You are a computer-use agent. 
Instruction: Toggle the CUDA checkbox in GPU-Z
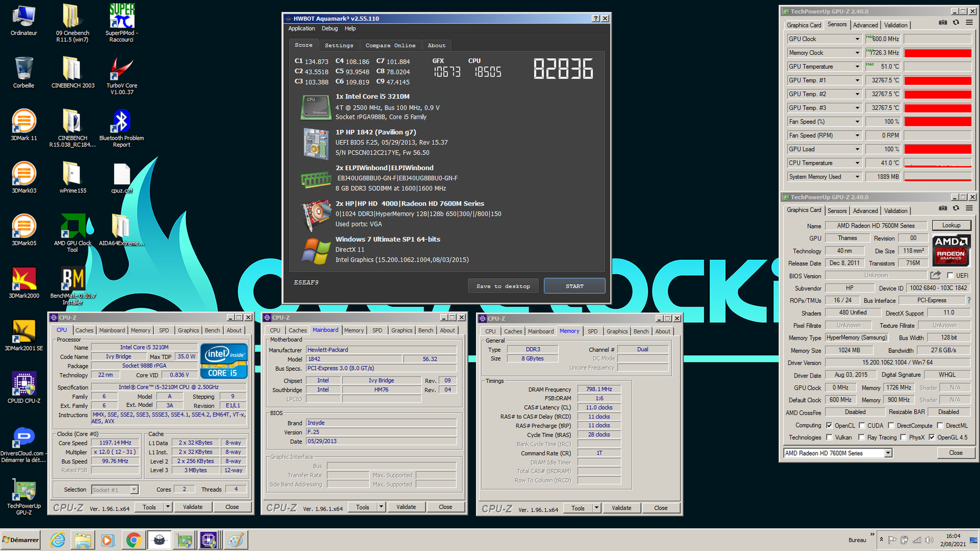[862, 425]
